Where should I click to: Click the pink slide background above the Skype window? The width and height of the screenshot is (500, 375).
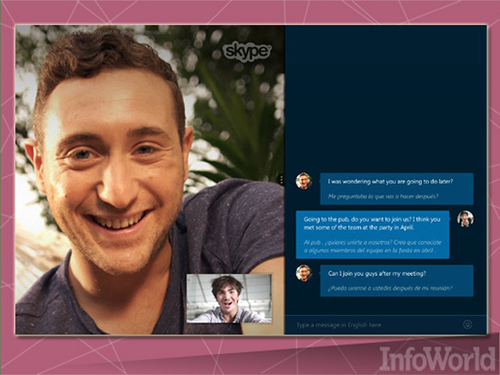click(250, 12)
